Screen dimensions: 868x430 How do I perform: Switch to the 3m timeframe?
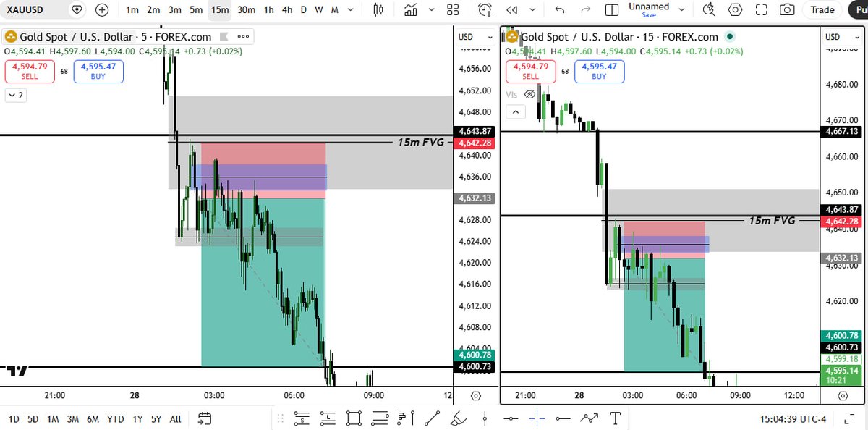click(174, 10)
